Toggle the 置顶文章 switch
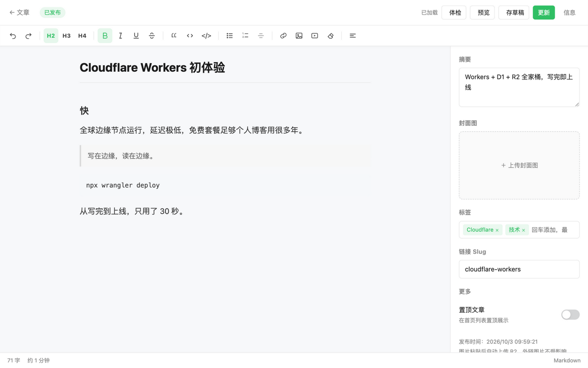Viewport: 588px width, 368px height. pyautogui.click(x=570, y=315)
